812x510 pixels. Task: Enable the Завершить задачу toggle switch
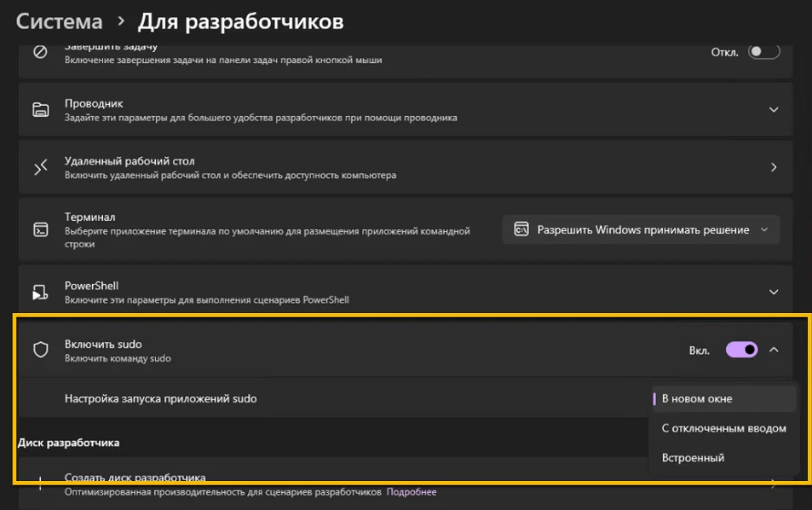pos(763,52)
